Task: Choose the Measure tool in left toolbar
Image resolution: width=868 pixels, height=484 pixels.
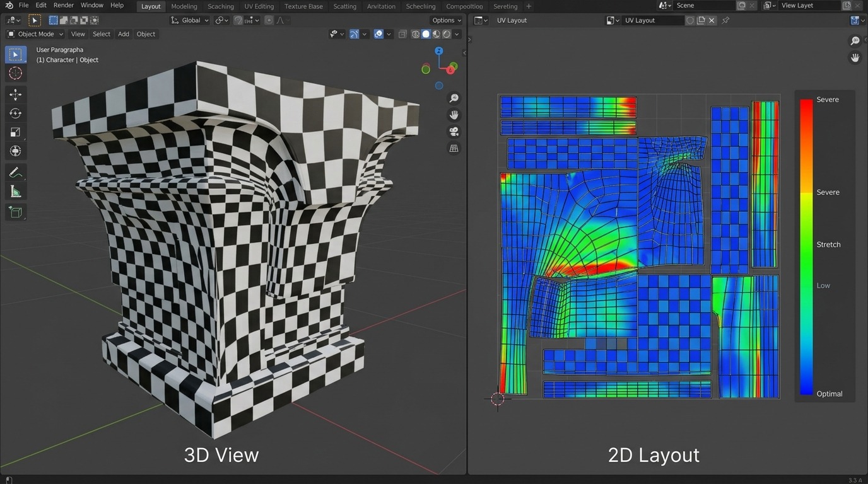Action: pyautogui.click(x=16, y=192)
